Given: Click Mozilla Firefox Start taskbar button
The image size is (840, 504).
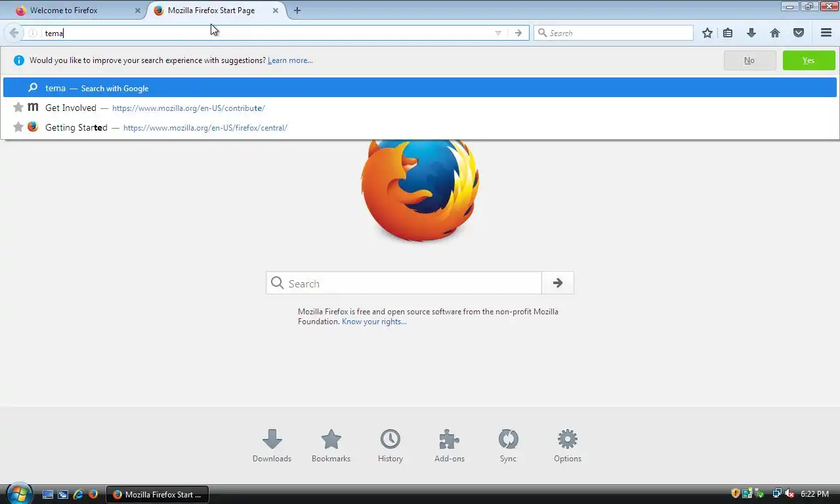Looking at the screenshot, I should click(x=157, y=494).
